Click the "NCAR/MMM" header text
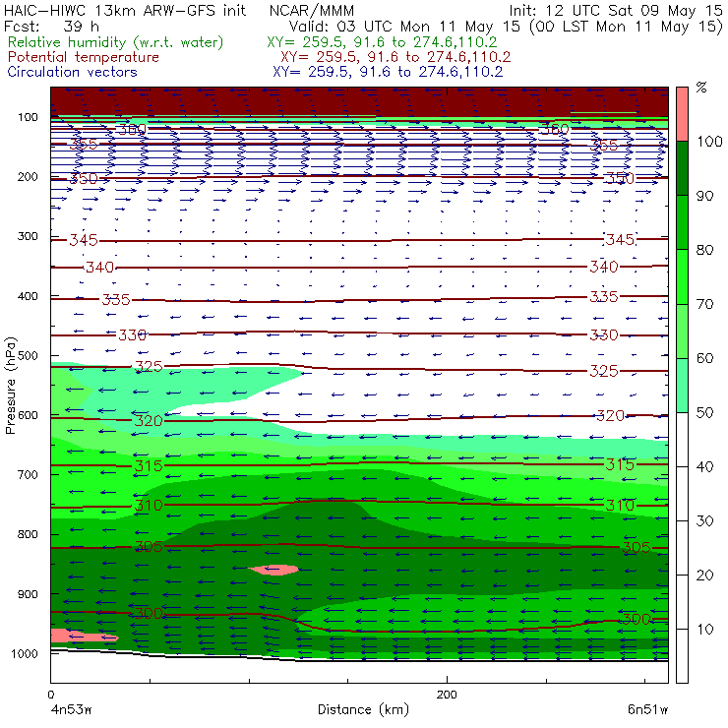This screenshot has width=728, height=728. click(x=312, y=11)
